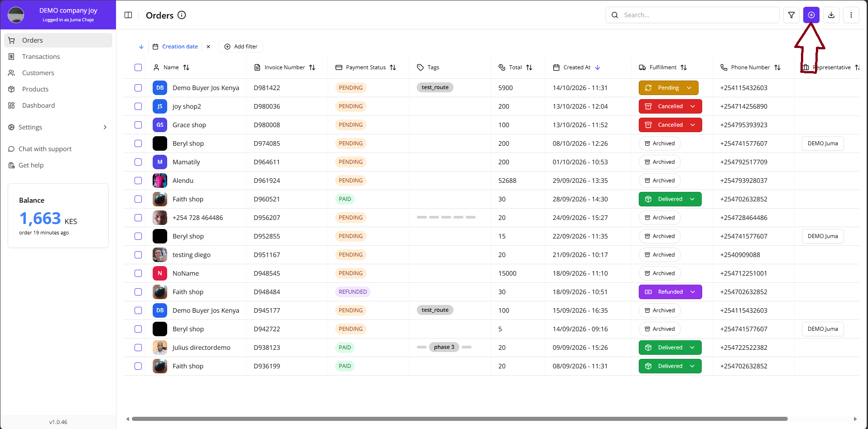Screen dimensions: 868x429
Task: Sort by Created At column
Action: (598, 67)
